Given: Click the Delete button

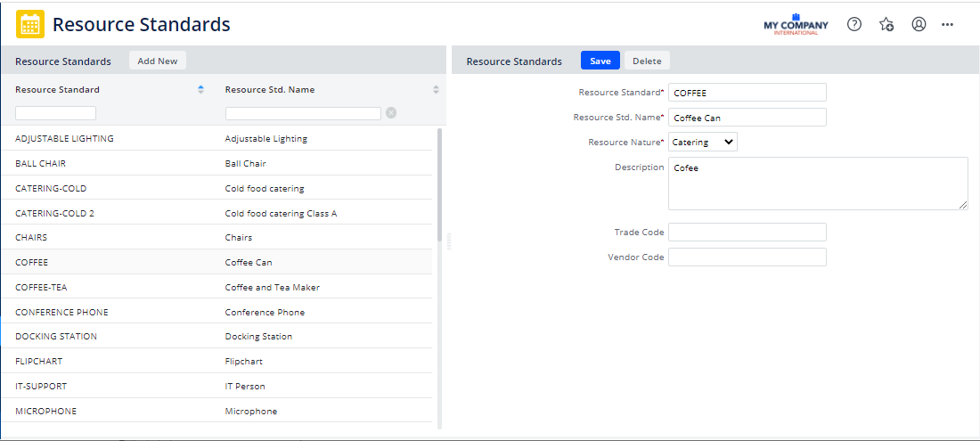Looking at the screenshot, I should tap(647, 61).
